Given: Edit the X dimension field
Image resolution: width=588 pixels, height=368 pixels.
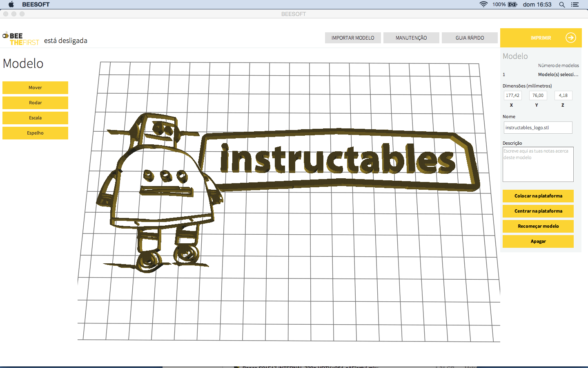Looking at the screenshot, I should pos(512,95).
